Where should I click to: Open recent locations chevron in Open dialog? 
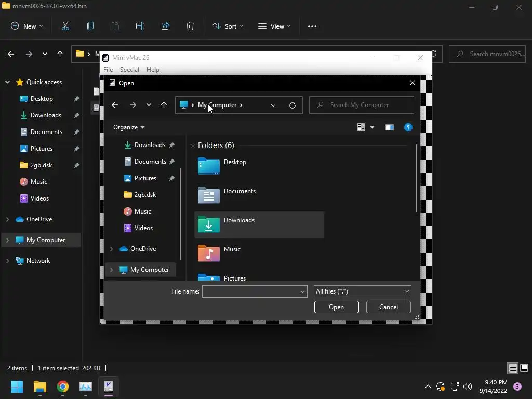coord(149,105)
